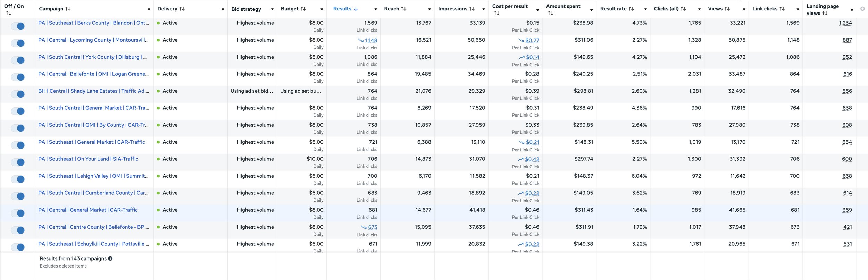The image size is (868, 280).
Task: Toggle off Berks County Blandon campaign
Action: [x=18, y=26]
